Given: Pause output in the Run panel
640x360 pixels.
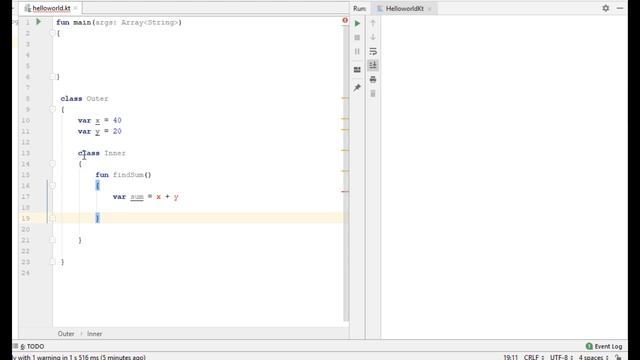Looking at the screenshot, I should coord(357,51).
